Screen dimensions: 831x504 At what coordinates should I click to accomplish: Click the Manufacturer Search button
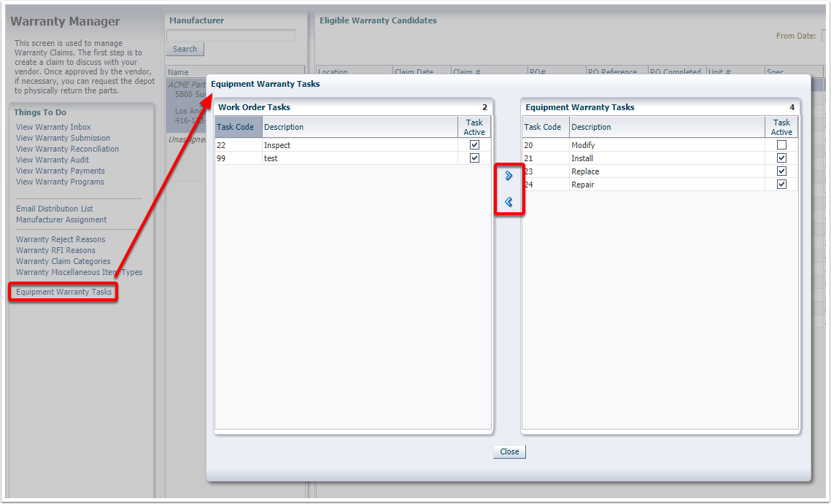(x=185, y=50)
